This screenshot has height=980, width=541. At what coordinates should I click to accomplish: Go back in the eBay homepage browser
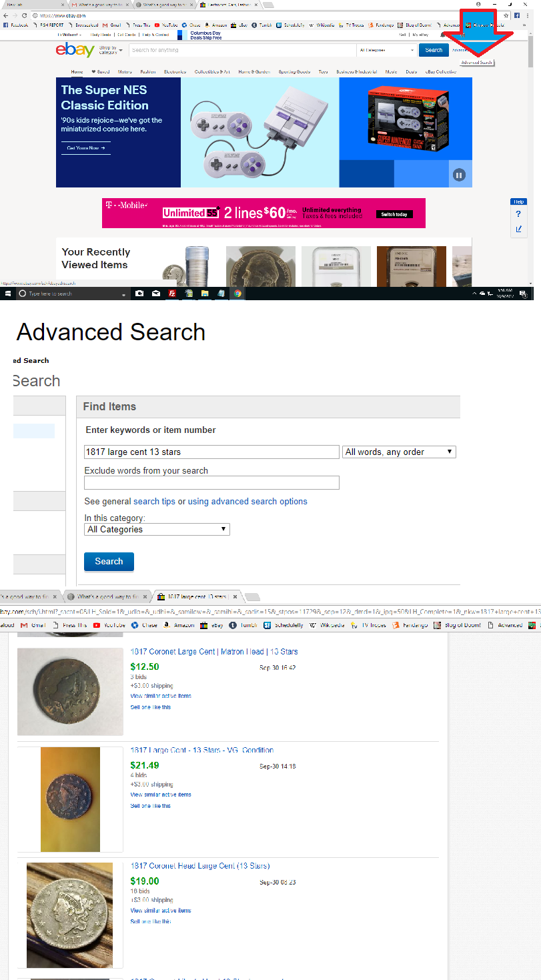[5, 15]
